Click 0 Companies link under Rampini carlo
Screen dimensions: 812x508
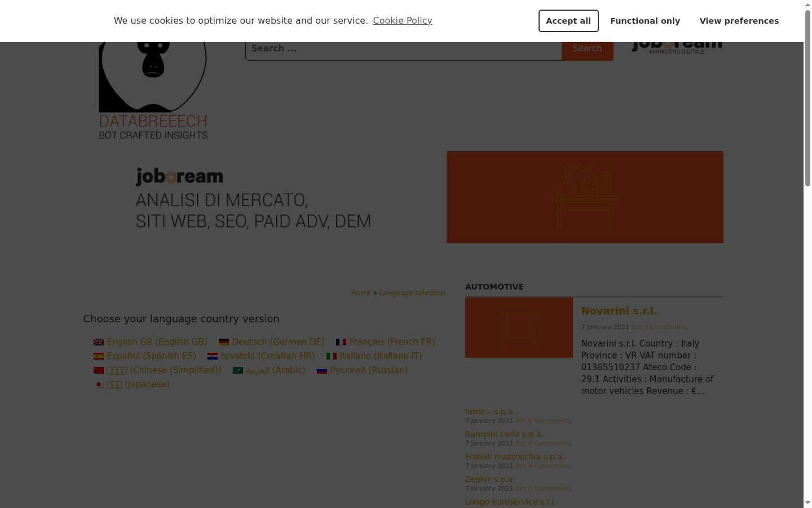(x=549, y=444)
